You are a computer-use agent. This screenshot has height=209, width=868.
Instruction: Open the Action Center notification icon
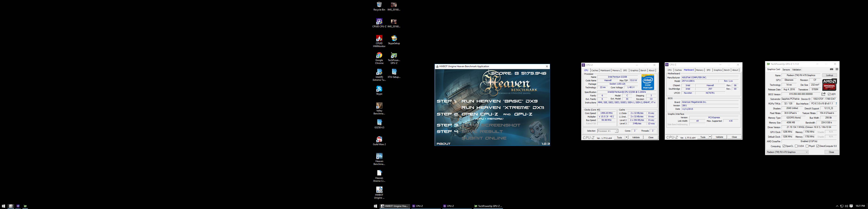pos(851,206)
